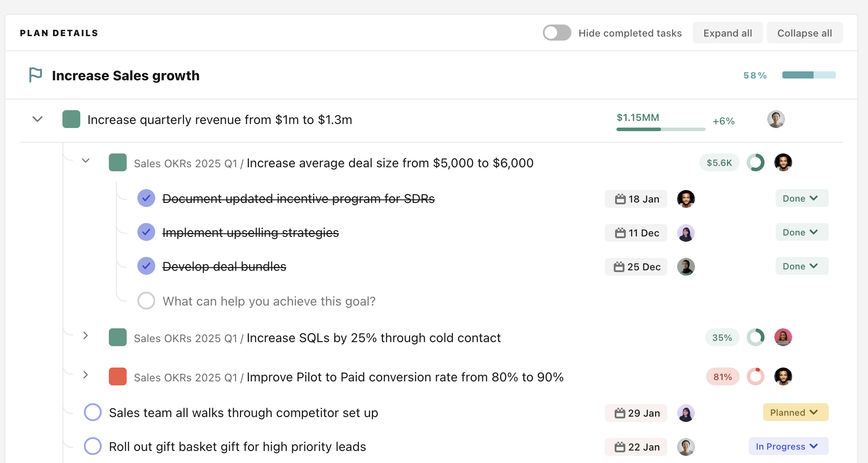The image size is (868, 463).
Task: Uncheck Document updated incentive program task
Action: [146, 198]
